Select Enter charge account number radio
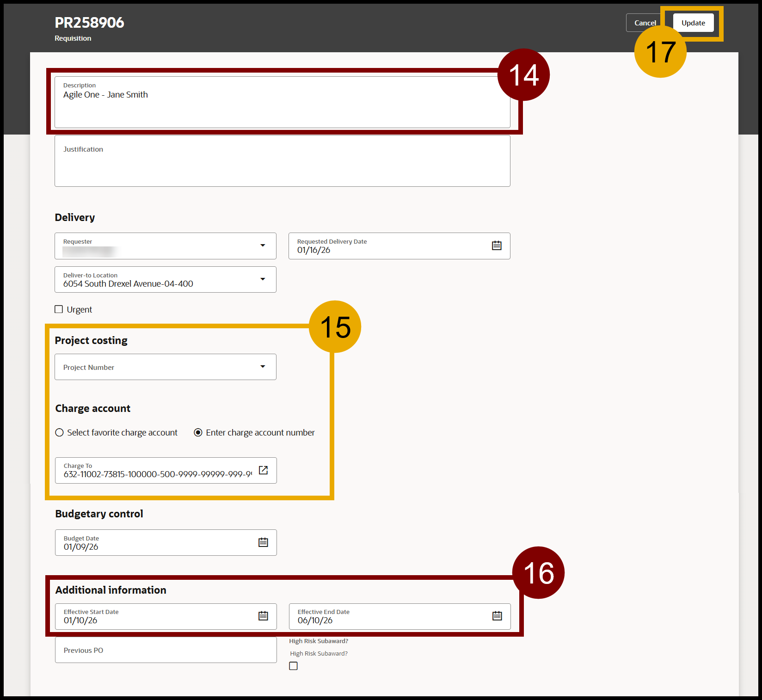Viewport: 762px width, 700px height. pyautogui.click(x=198, y=433)
